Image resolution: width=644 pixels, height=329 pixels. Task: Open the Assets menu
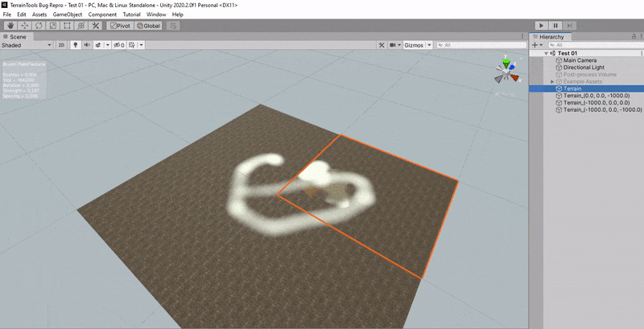[39, 14]
